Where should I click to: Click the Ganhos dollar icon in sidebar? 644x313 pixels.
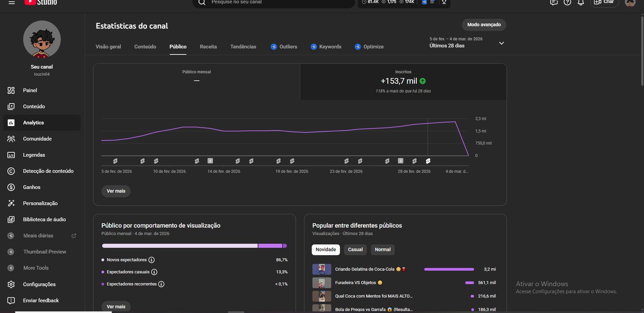pos(11,187)
